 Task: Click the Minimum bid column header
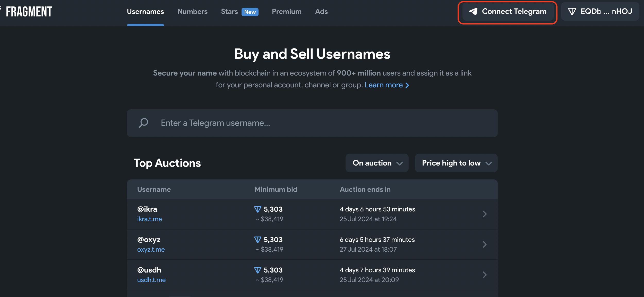tap(276, 189)
